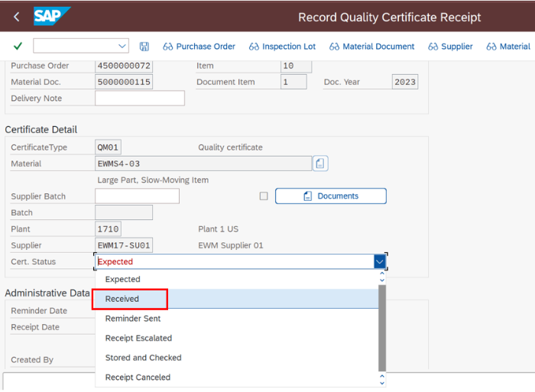535x392 pixels.
Task: Click the 'Receipt Date' label
Action: 35,327
